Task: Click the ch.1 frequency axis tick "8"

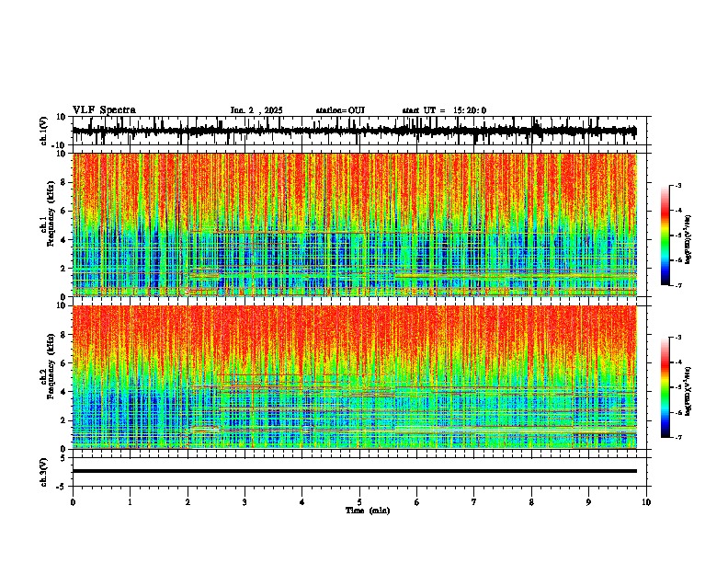Action: click(63, 182)
